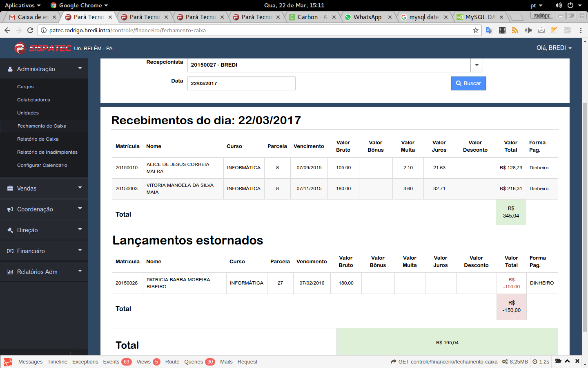Switch to the Caixa de entrada Gmail tab
The width and height of the screenshot is (588, 368).
[x=32, y=17]
